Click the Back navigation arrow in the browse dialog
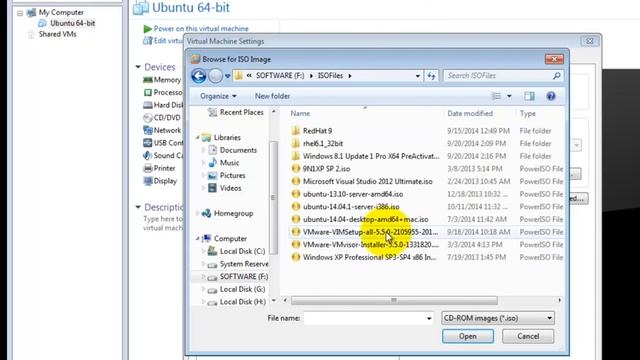Viewport: 640px width, 360px height. (x=199, y=76)
